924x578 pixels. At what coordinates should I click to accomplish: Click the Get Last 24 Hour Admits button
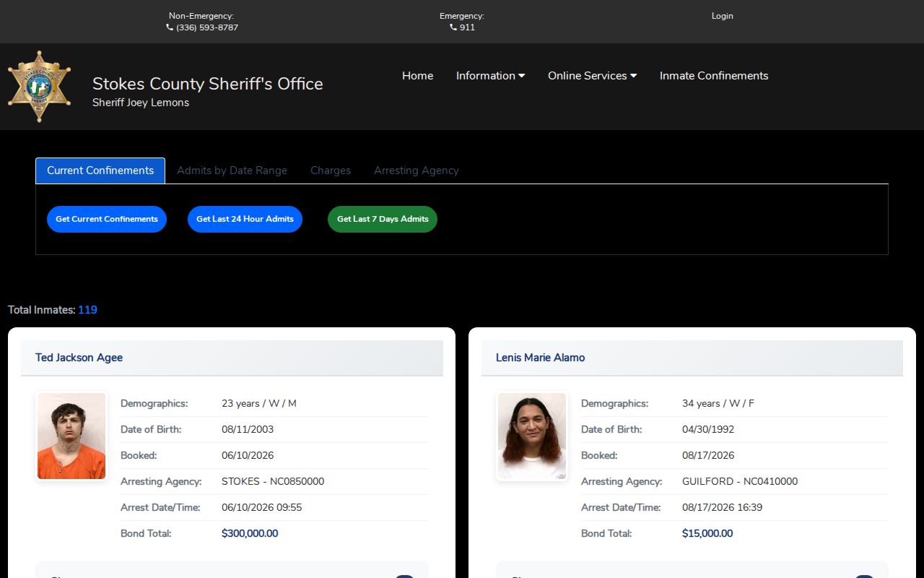click(x=245, y=219)
